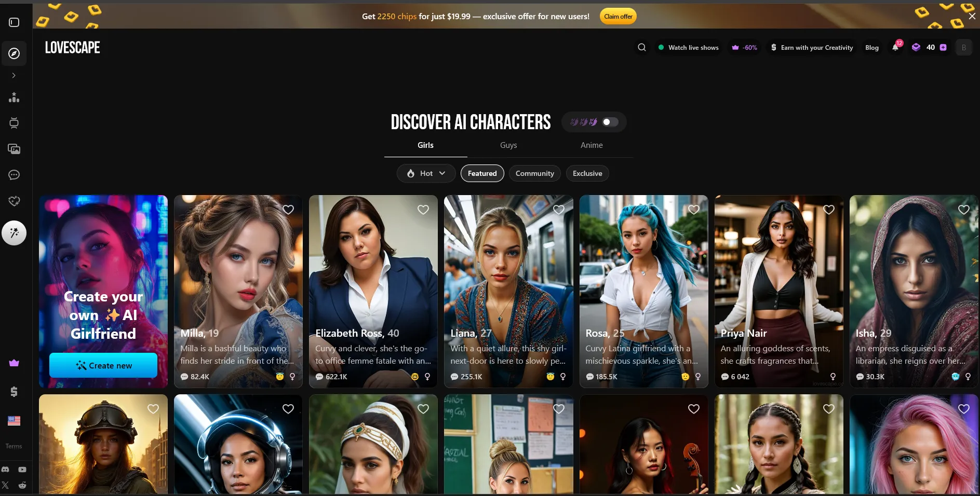Open the chats speech bubble icon in sidebar
This screenshot has height=496, width=980.
(x=14, y=175)
